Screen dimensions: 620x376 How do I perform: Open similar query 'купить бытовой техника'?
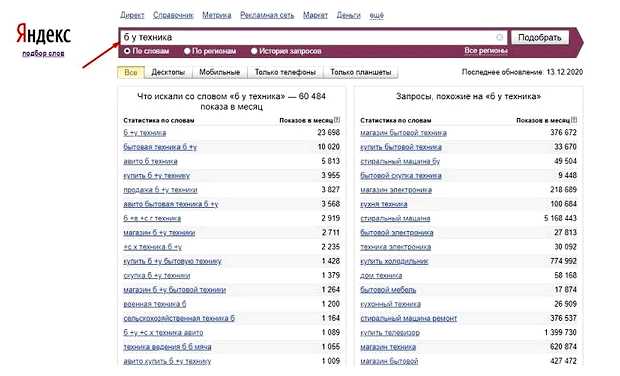[x=401, y=147]
